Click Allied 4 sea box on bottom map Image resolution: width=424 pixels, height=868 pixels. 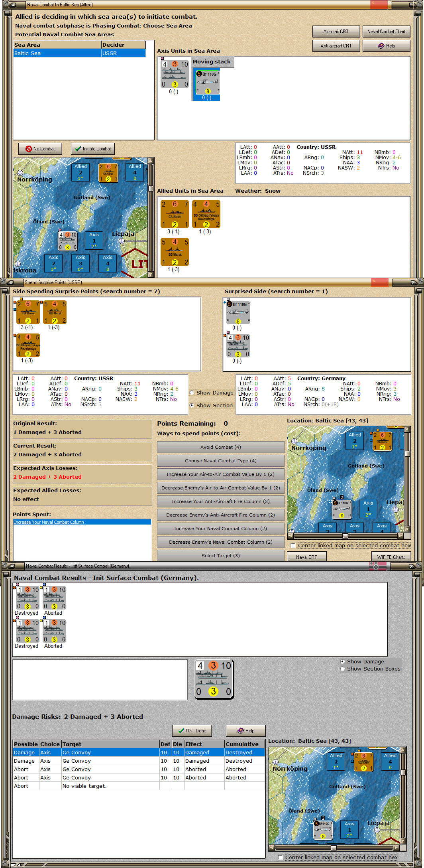click(390, 761)
